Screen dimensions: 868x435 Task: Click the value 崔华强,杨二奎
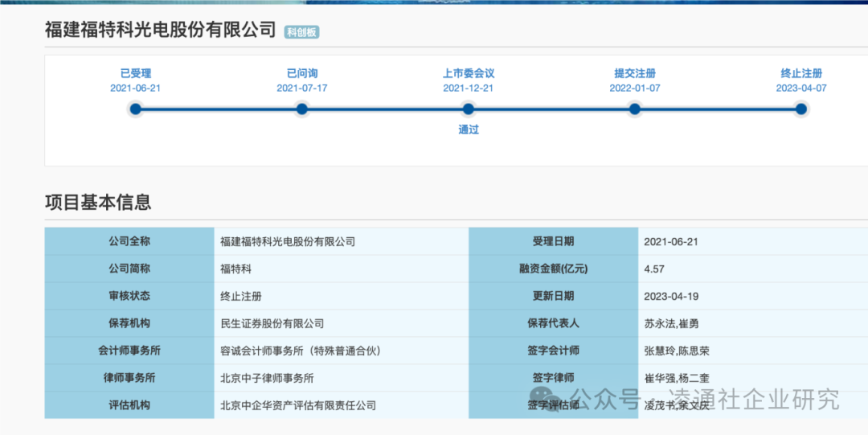[677, 379]
